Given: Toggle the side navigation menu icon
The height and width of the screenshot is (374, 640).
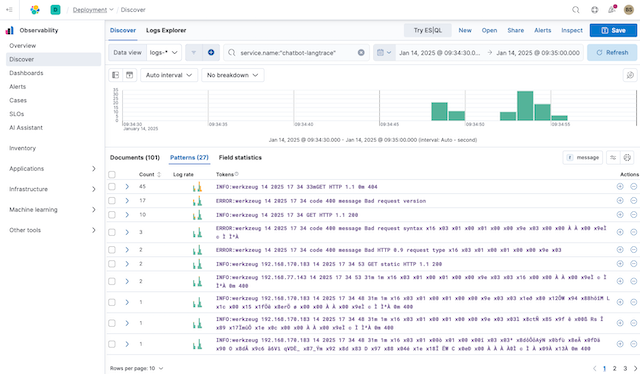Looking at the screenshot, I should 9,10.
